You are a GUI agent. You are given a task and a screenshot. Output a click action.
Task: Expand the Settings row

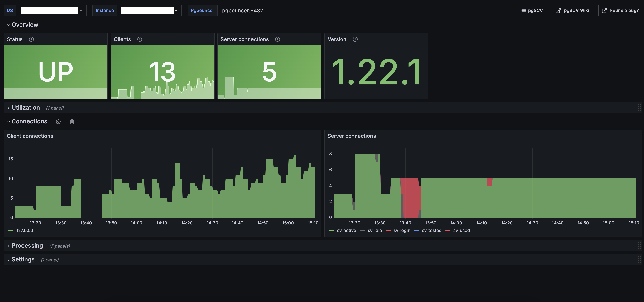pyautogui.click(x=23, y=259)
